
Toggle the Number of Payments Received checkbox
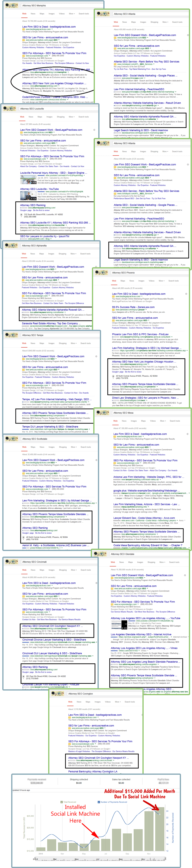[x=99, y=802]
